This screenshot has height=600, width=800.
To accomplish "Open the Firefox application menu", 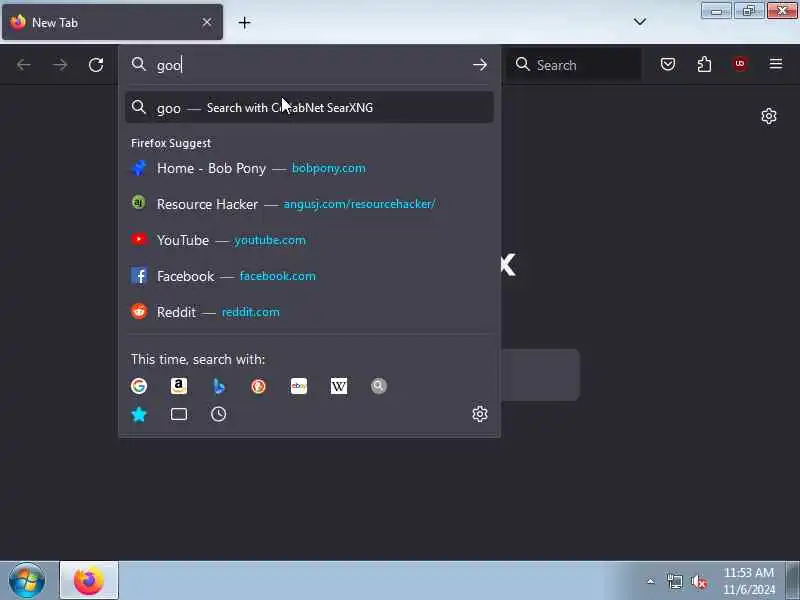I will coord(776,64).
